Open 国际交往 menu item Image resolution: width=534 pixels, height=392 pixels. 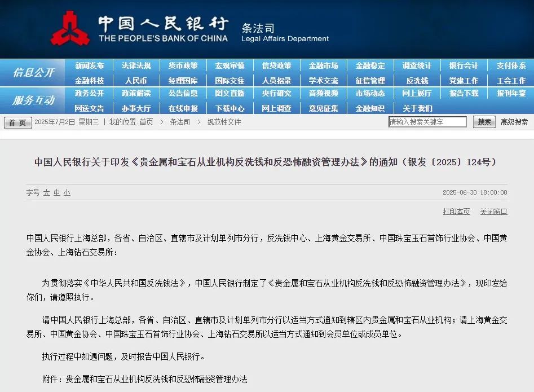(x=230, y=81)
